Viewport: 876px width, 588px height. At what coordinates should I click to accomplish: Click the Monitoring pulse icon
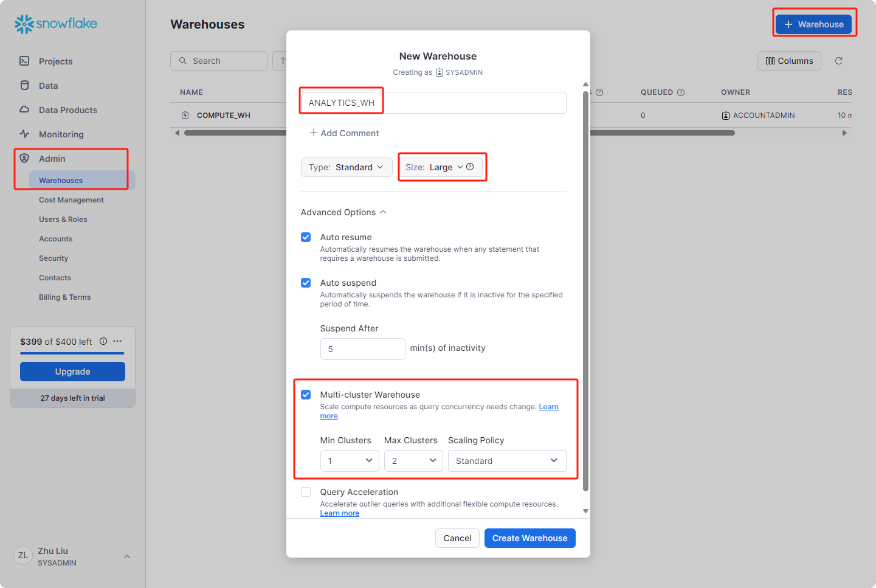pos(24,134)
